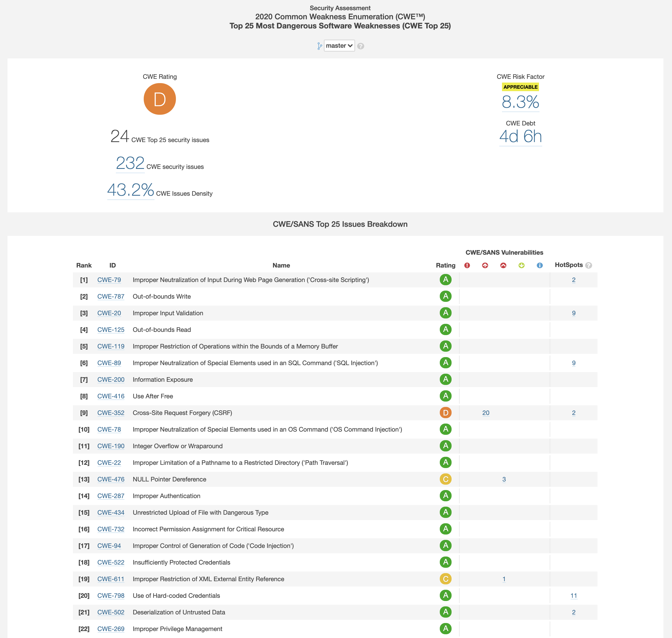Click the CWE Debt value 4d 6h
The height and width of the screenshot is (638, 672).
(520, 136)
